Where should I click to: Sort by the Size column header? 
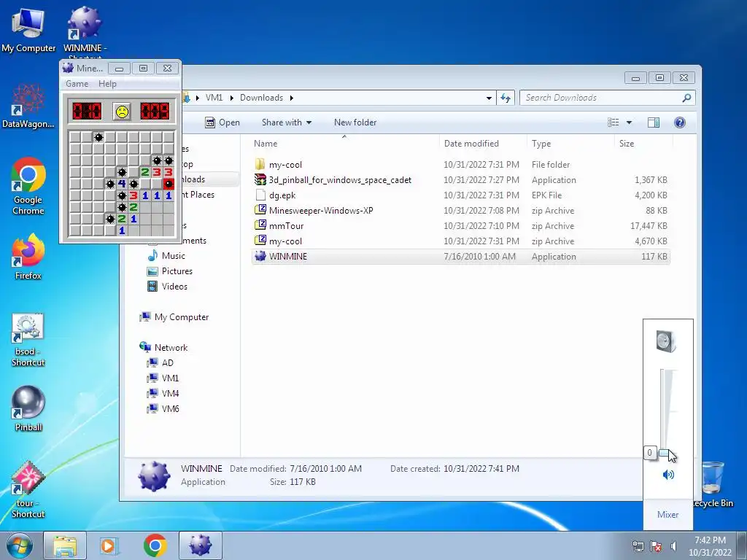[x=643, y=144]
